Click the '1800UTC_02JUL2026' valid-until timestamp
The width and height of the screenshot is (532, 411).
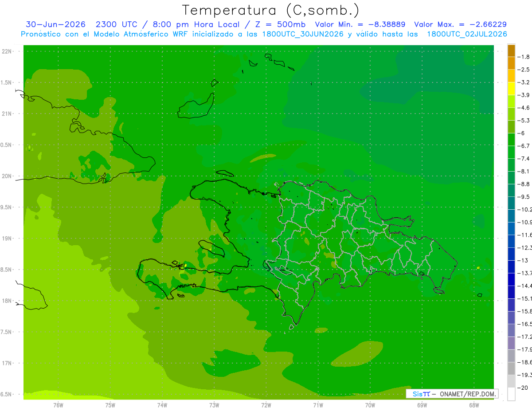(467, 34)
